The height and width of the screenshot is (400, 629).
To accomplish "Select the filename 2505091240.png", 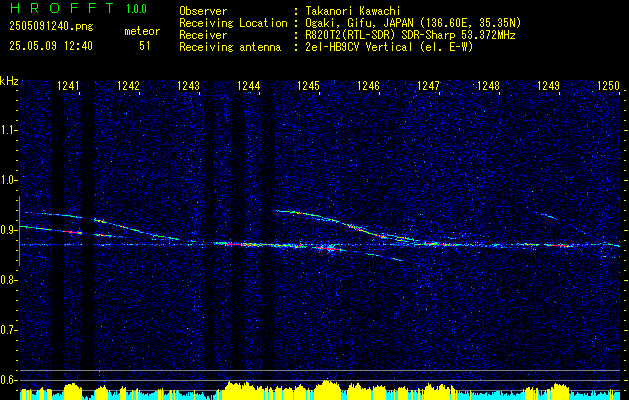I will tap(51, 27).
